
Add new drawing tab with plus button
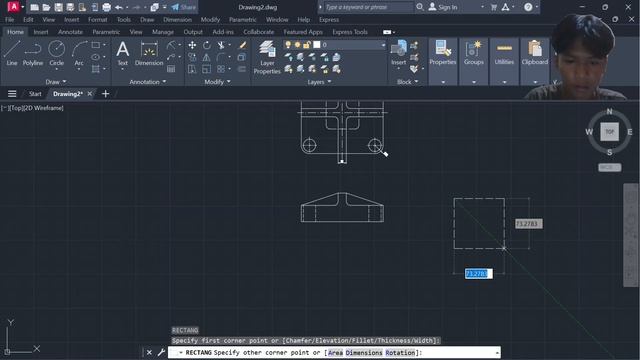105,94
